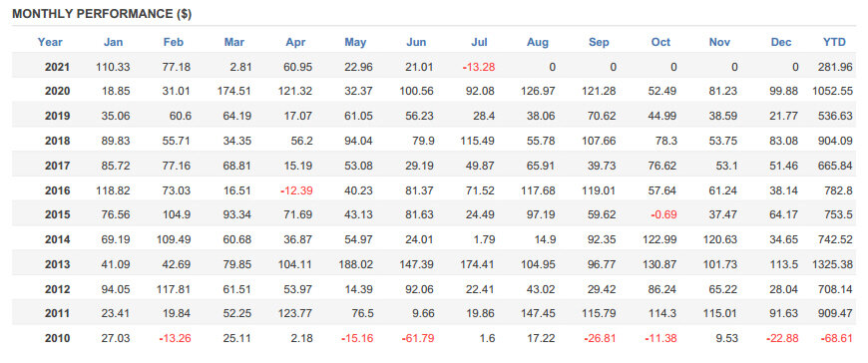
Task: Select the Jul column header
Action: [479, 42]
